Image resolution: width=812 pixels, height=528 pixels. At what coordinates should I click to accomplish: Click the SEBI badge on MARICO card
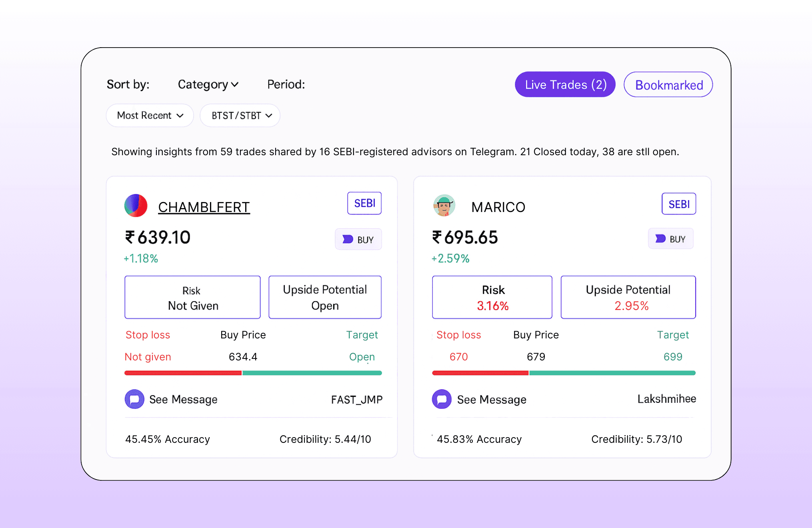679,204
